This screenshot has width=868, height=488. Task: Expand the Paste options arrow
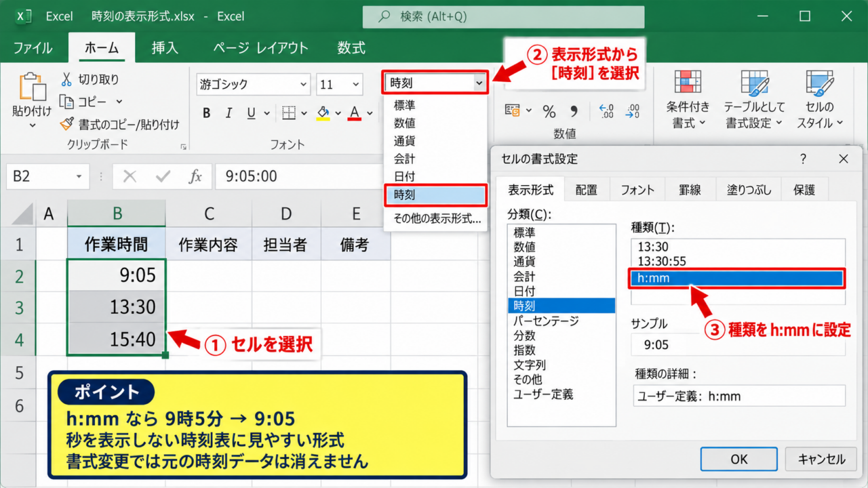click(32, 125)
